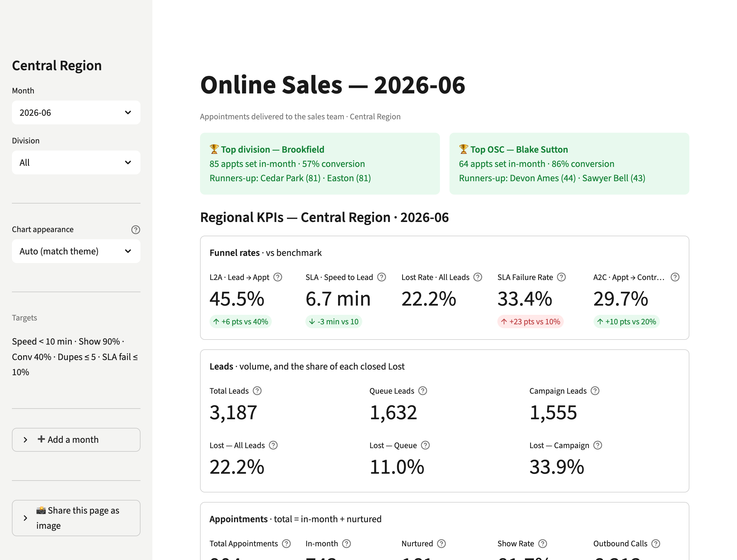Click help icon beside Campaign Leads
The height and width of the screenshot is (560, 737).
pyautogui.click(x=595, y=391)
